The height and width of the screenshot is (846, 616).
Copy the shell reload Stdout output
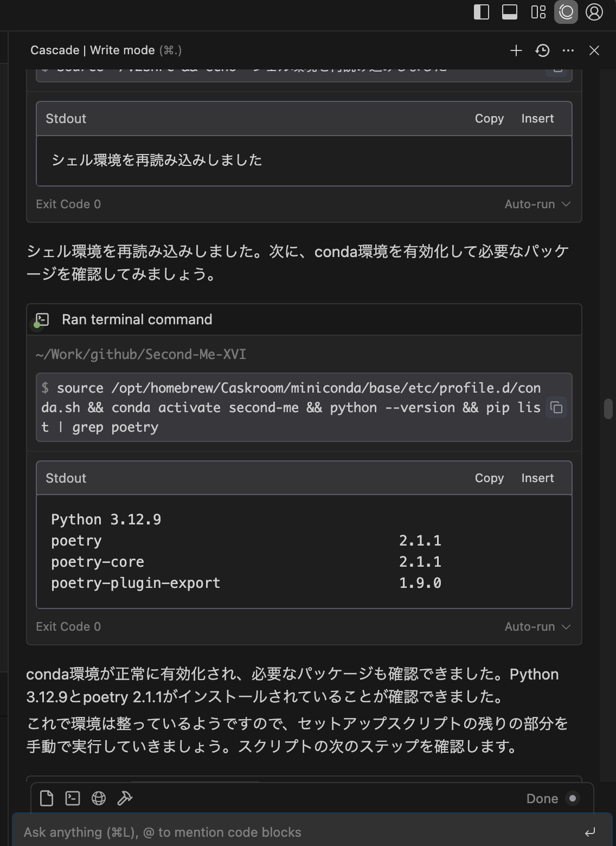(489, 118)
